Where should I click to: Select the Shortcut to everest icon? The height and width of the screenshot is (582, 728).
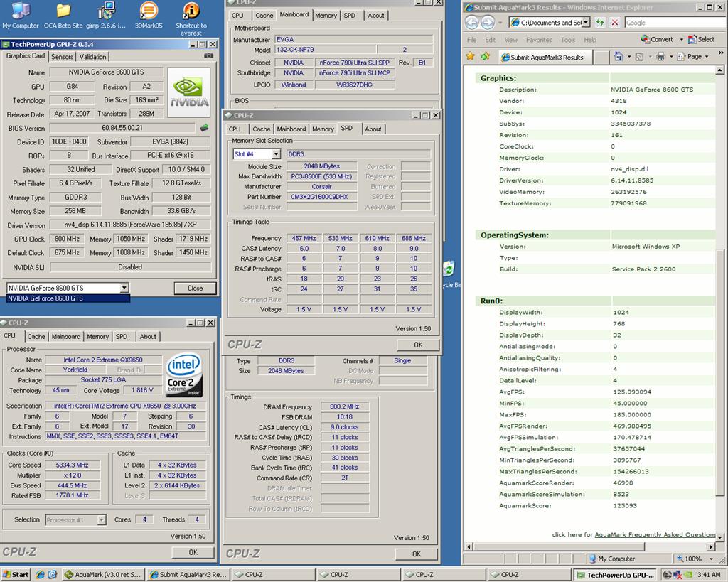click(x=191, y=18)
